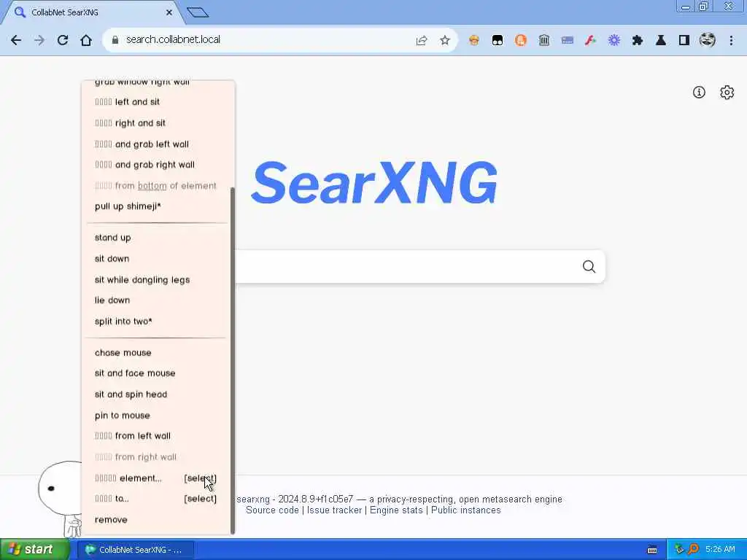Open the blue card-shaped extension icon
This screenshot has height=560, width=747.
pos(568,41)
